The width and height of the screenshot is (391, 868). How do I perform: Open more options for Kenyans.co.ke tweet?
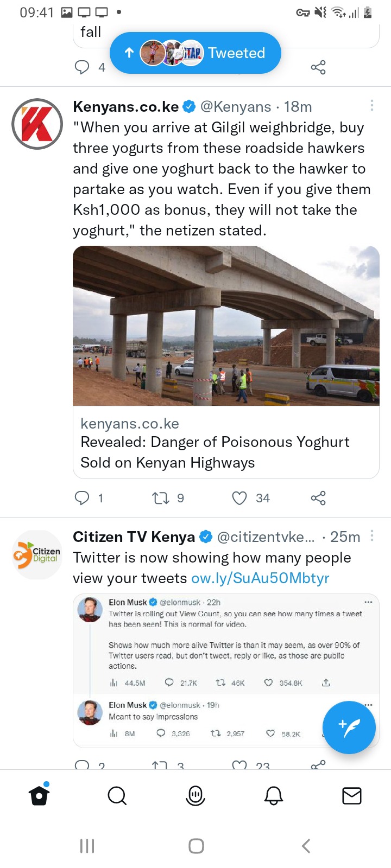point(372,105)
